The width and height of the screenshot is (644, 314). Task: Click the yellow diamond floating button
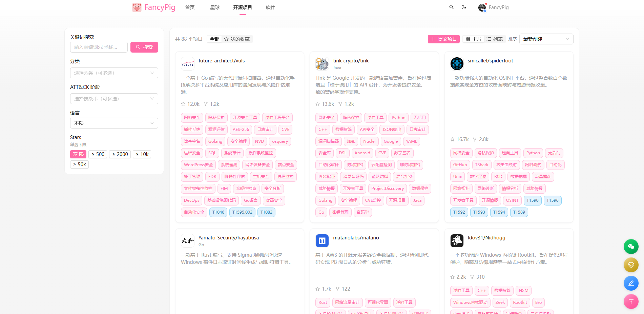tap(631, 265)
